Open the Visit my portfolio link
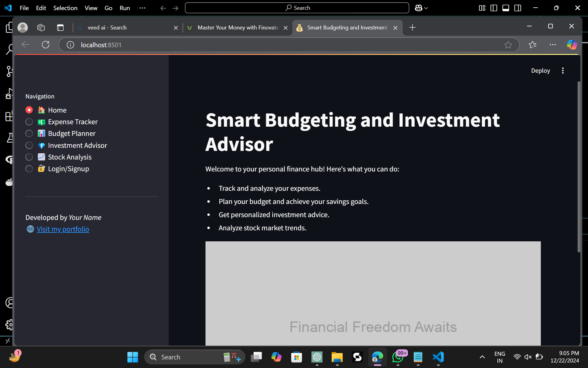 coord(63,229)
